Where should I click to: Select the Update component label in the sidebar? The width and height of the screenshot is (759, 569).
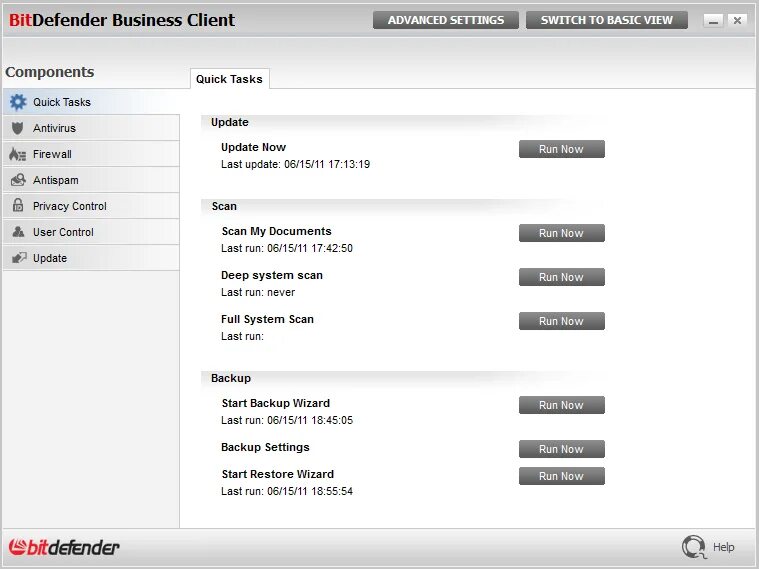point(50,258)
